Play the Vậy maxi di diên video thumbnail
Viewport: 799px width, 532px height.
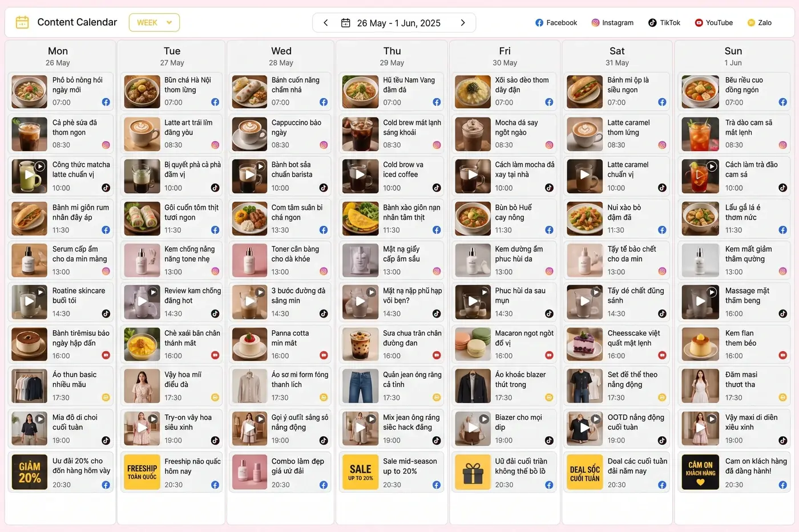click(x=700, y=428)
